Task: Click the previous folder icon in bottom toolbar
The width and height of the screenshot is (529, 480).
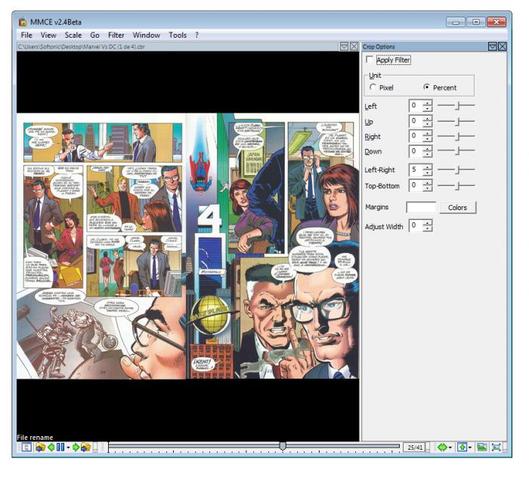Action: (41, 447)
